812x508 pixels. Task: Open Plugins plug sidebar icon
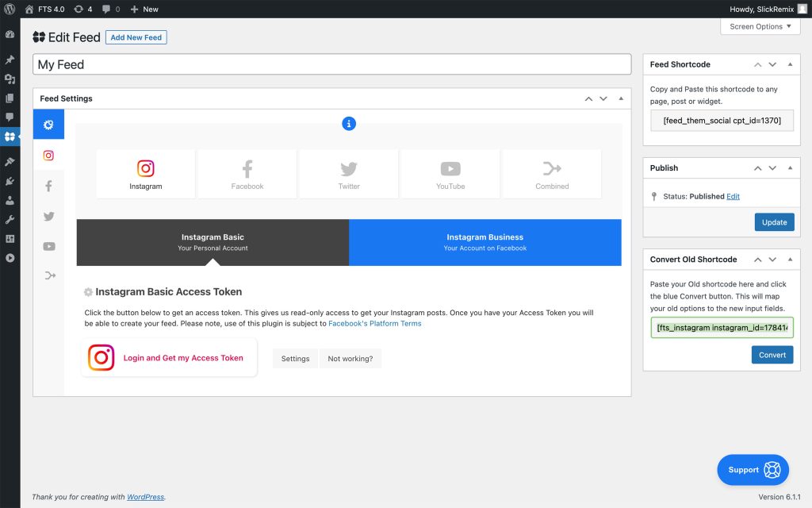click(x=10, y=181)
